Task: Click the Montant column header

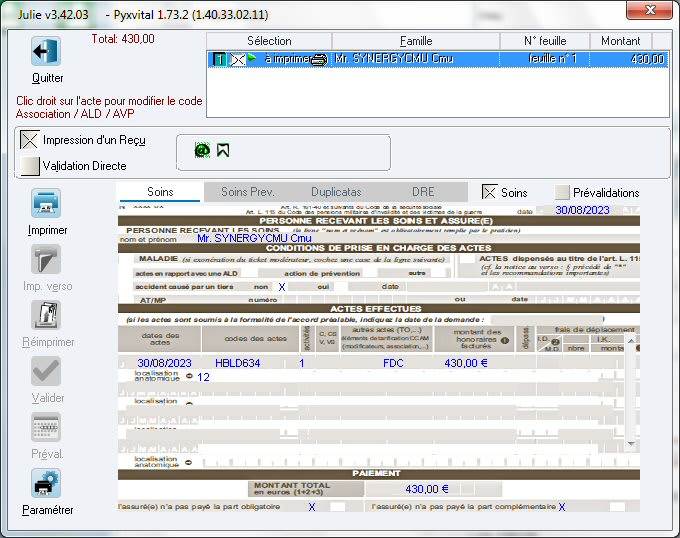Action: coord(621,41)
